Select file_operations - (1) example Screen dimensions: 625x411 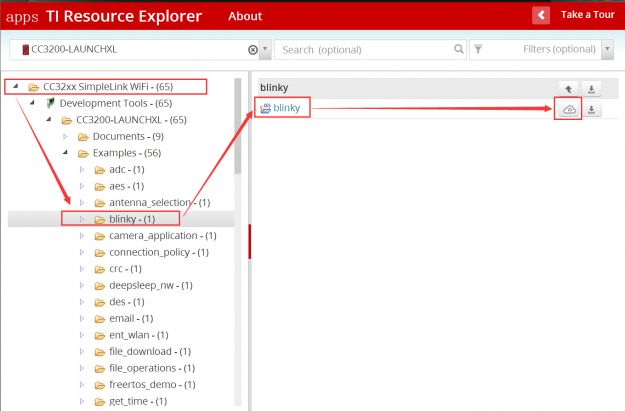click(152, 368)
